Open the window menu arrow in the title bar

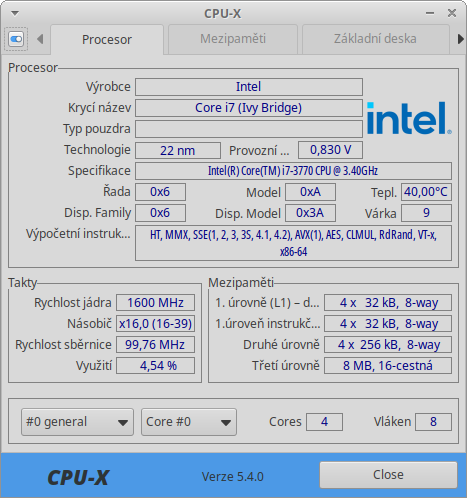pos(15,13)
